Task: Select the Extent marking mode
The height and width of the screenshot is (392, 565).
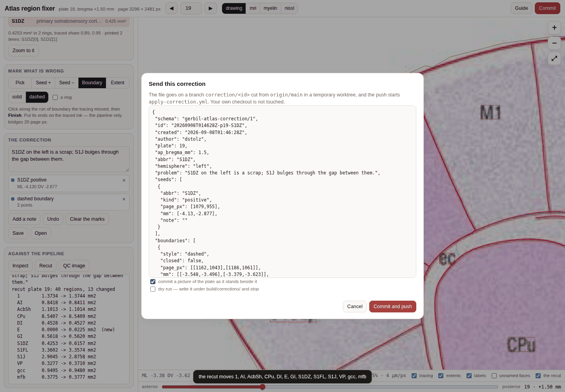Action: [118, 83]
